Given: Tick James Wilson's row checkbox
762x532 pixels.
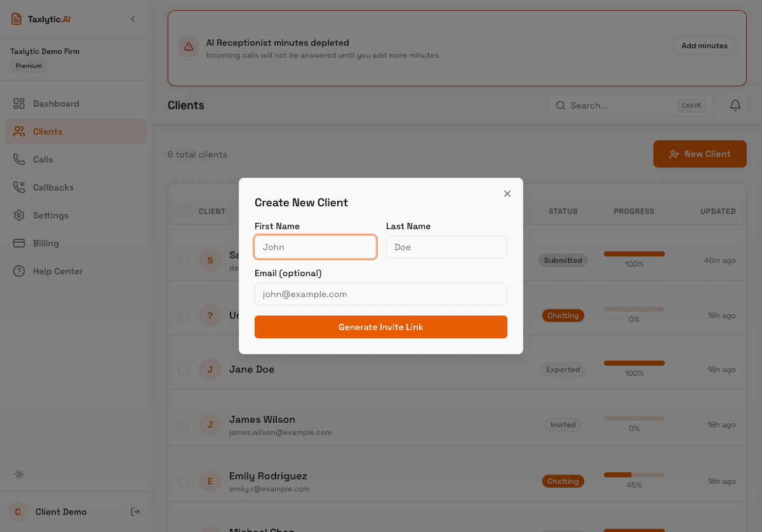Looking at the screenshot, I should coord(184,425).
